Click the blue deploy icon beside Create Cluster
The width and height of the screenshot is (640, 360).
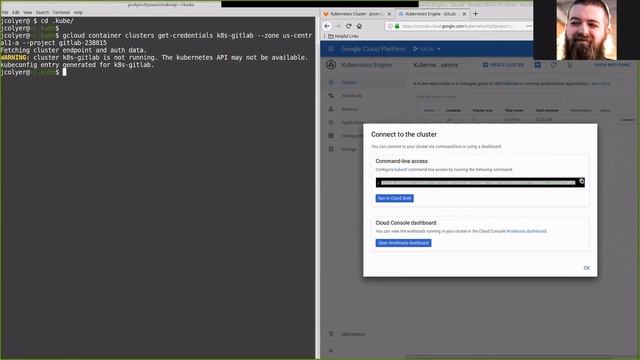click(x=538, y=65)
